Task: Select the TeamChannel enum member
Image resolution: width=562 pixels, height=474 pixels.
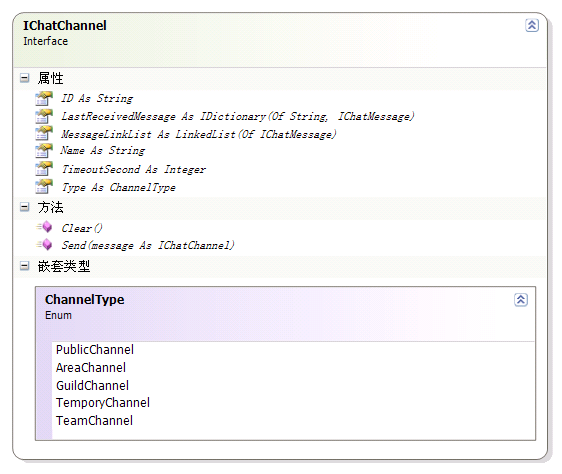Action: pyautogui.click(x=94, y=421)
